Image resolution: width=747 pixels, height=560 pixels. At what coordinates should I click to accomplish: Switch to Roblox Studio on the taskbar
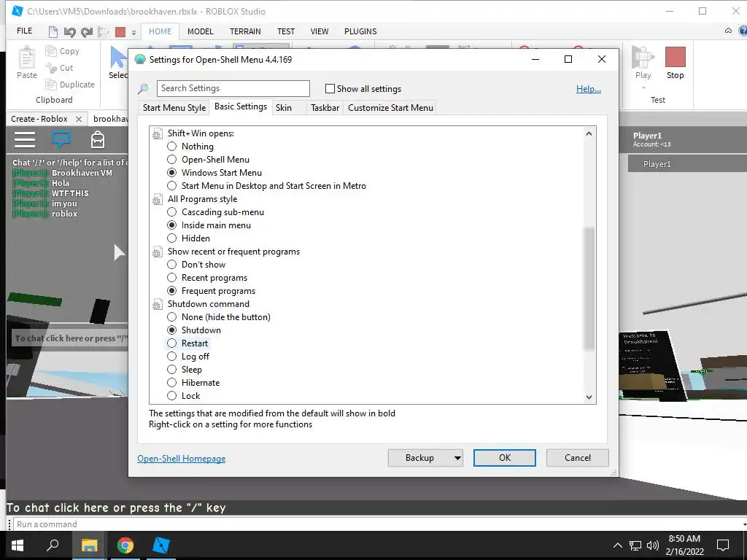pos(161,545)
